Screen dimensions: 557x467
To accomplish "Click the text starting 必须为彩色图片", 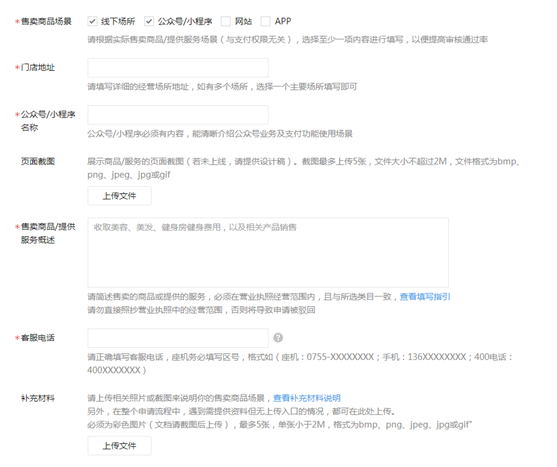I will tap(280, 425).
